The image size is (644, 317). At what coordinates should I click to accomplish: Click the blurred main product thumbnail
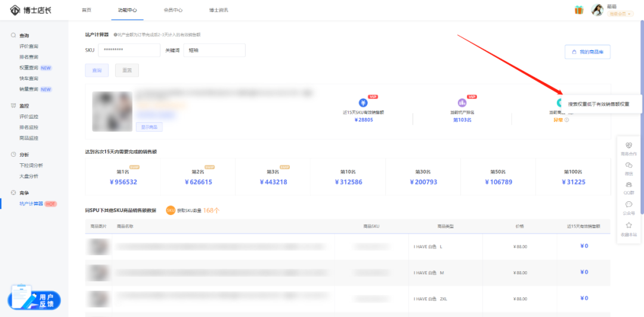[x=112, y=111]
